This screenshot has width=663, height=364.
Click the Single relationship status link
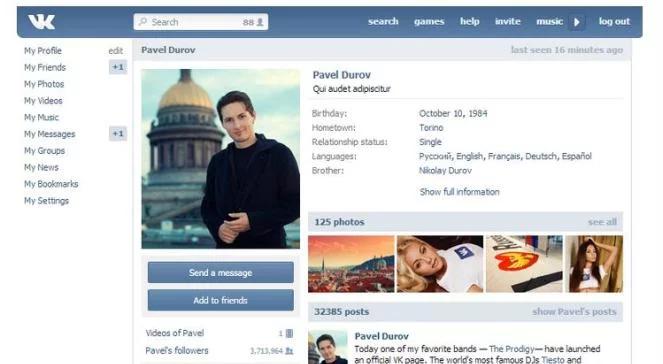(430, 142)
